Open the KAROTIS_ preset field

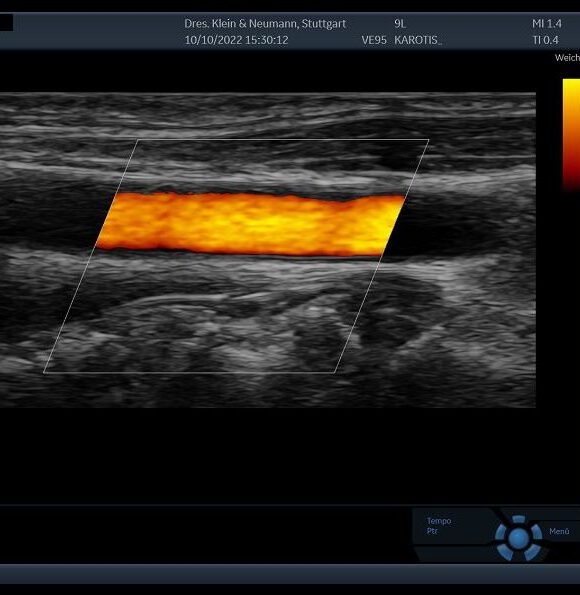[418, 40]
